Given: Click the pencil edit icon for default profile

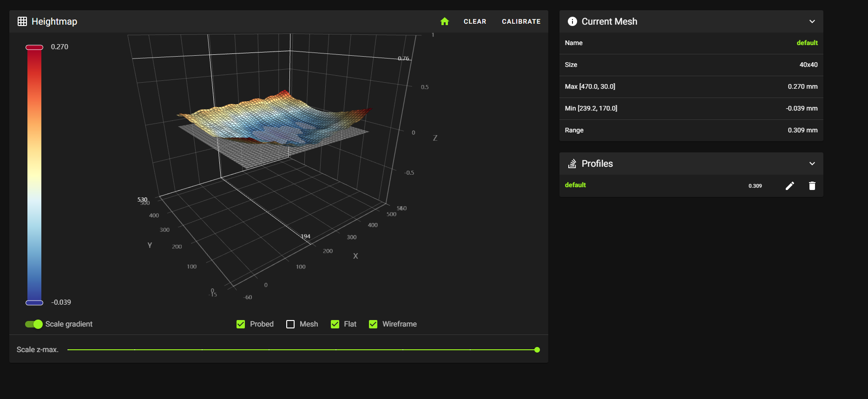Looking at the screenshot, I should pos(789,186).
